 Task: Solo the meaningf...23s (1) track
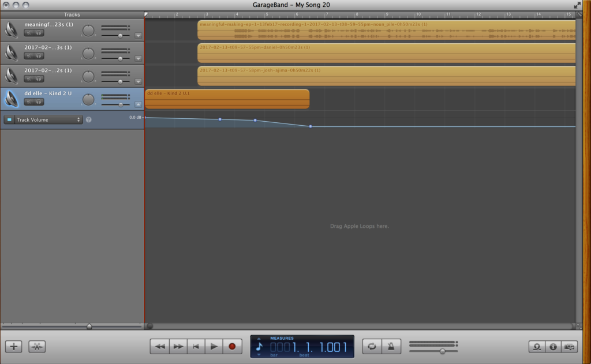pos(39,33)
